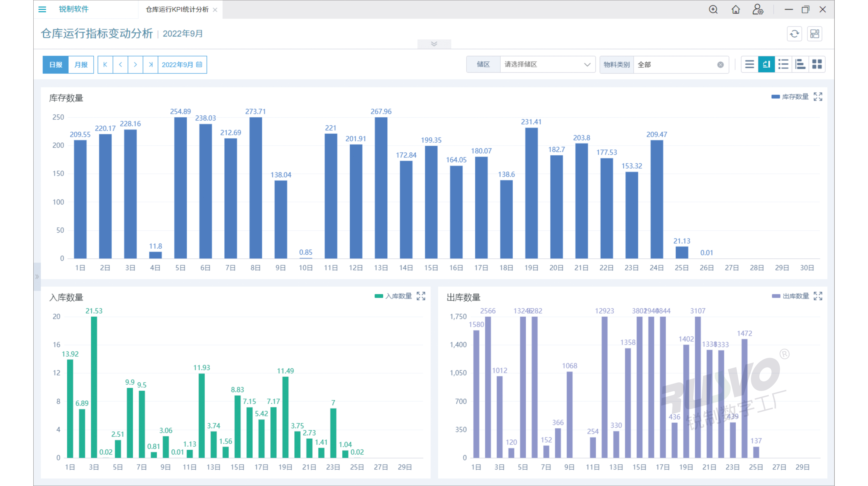Viewport: 868px width, 486px height.
Task: Expand the collapsed header panel chevron
Action: [x=434, y=44]
